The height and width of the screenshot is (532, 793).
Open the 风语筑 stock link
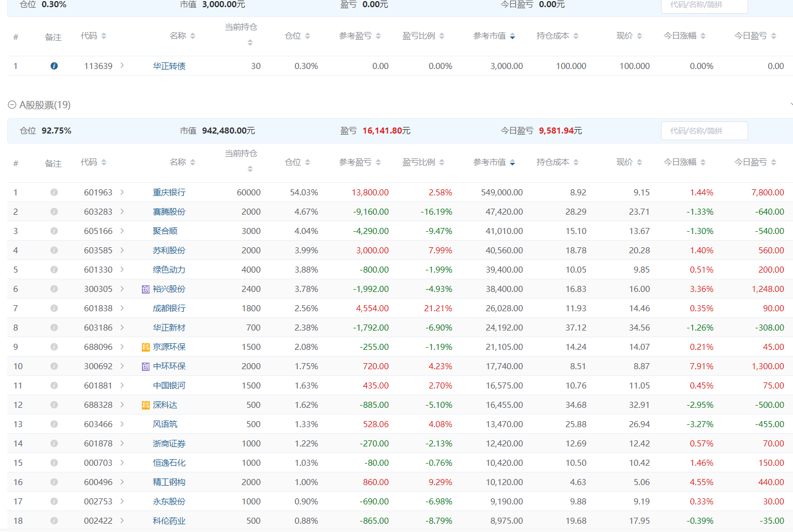[165, 424]
